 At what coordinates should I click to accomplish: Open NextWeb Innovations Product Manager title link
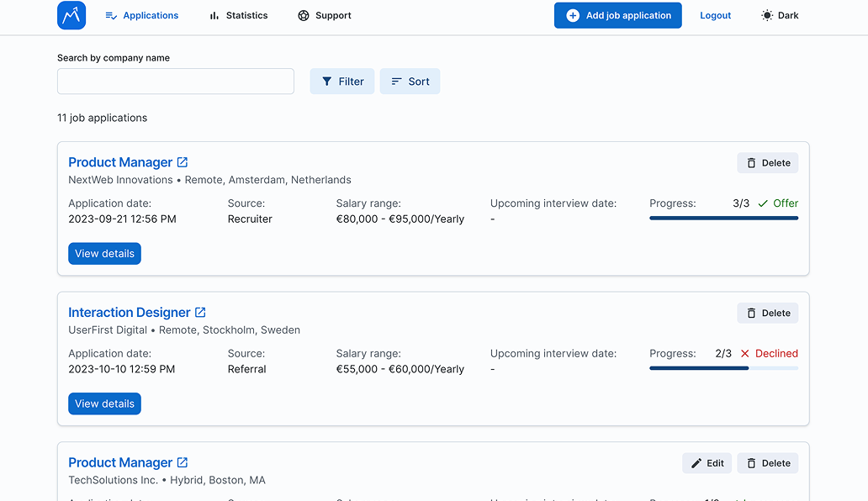tap(120, 162)
